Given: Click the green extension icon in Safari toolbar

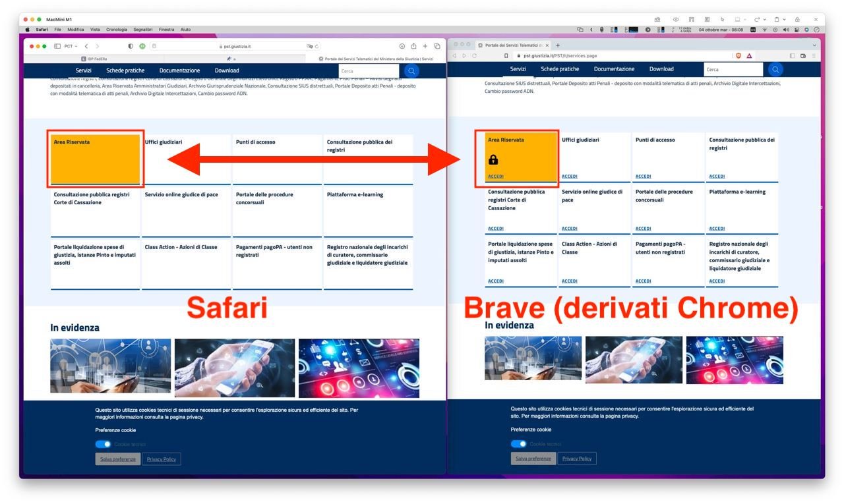Looking at the screenshot, I should (142, 46).
